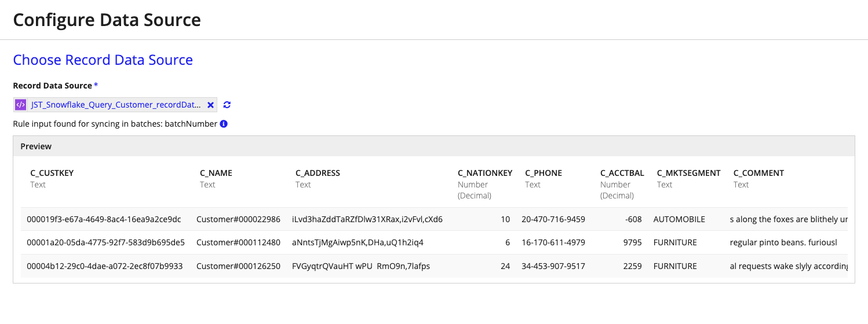This screenshot has width=868, height=324.
Task: Click account balance 9795
Action: coord(632,242)
